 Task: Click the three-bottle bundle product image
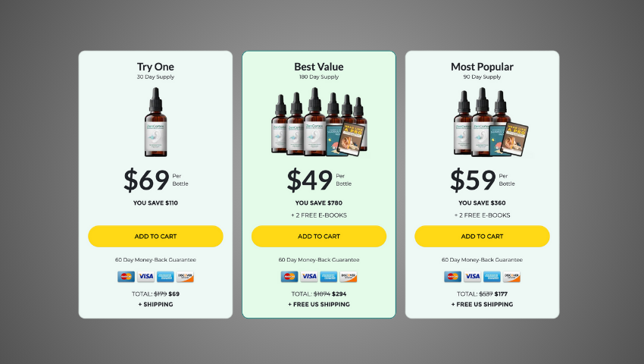click(491, 124)
